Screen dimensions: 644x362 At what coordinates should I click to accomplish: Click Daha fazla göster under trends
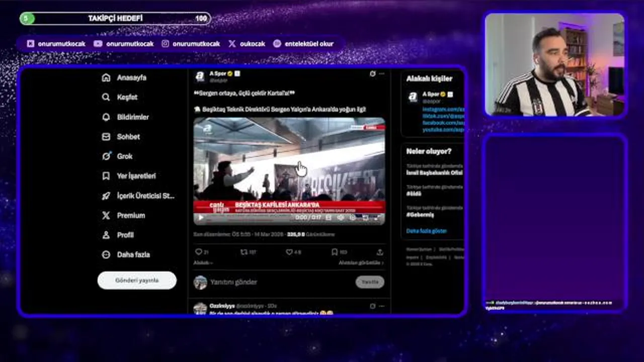[x=426, y=231]
